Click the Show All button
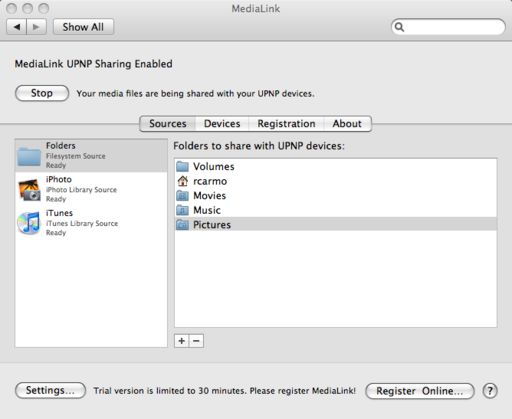512x419 pixels. point(83,27)
